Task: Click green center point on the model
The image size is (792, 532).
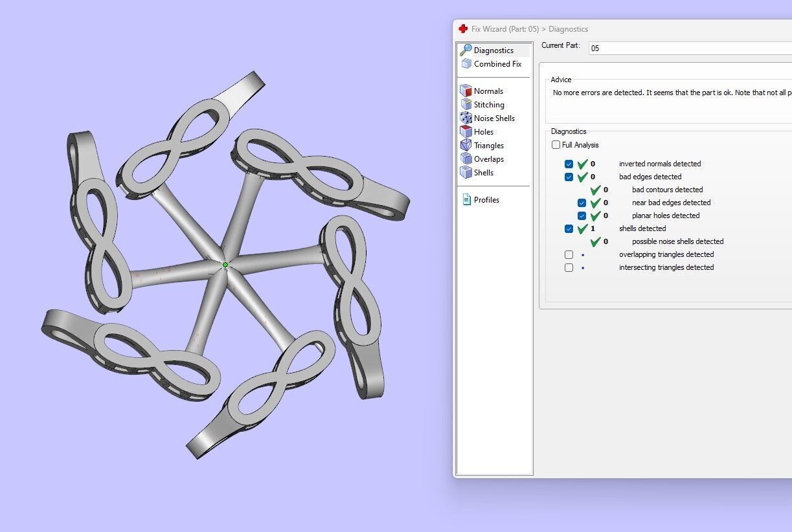Action: click(225, 265)
